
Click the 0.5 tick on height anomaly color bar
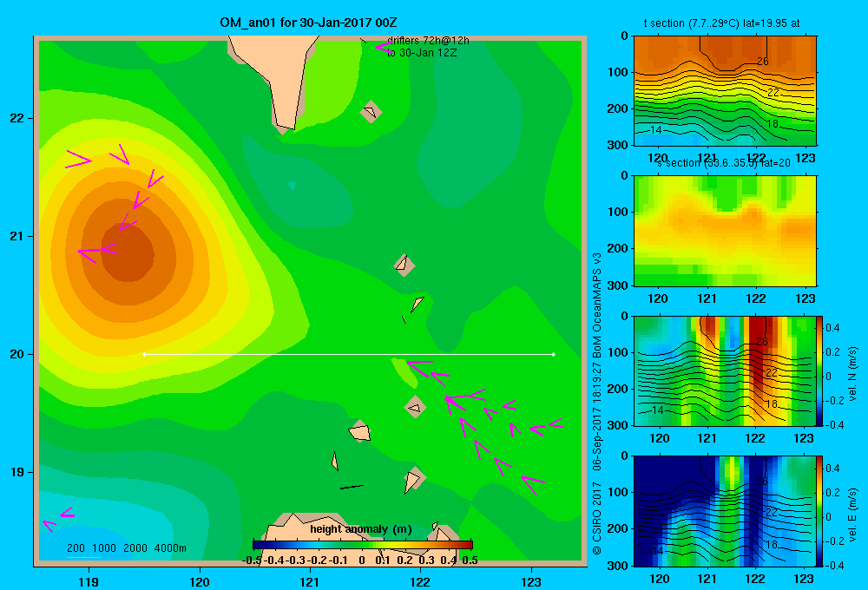click(470, 560)
